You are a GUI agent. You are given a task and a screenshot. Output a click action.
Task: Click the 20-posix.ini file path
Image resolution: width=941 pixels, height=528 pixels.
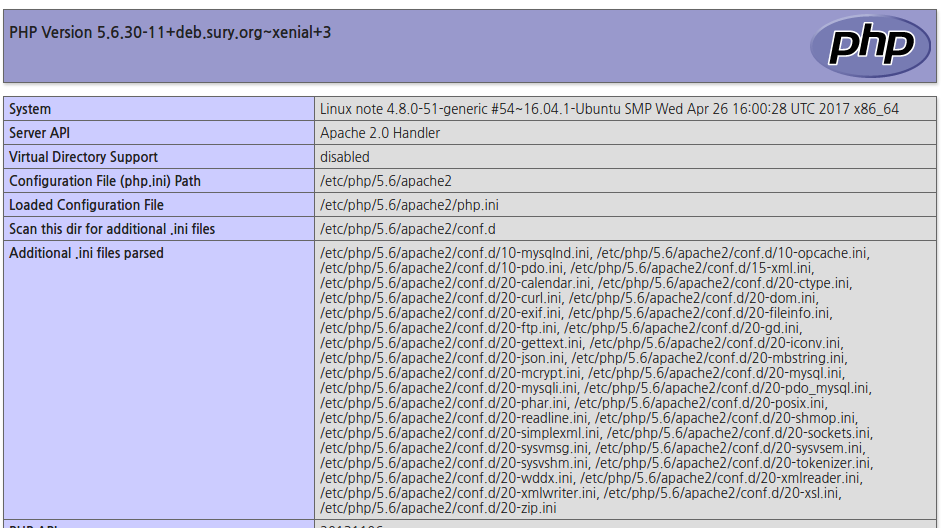coord(699,403)
